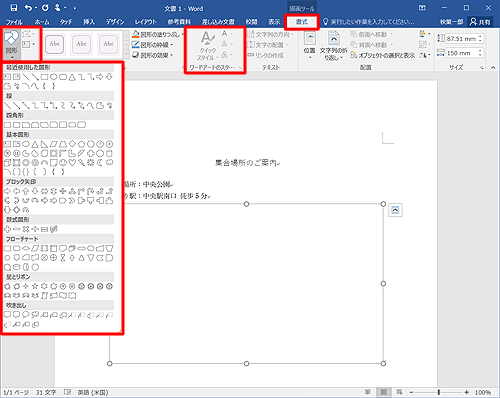Select the smiley face shape in basic shapes
The width and height of the screenshot is (500, 398).
pyautogui.click(x=63, y=163)
